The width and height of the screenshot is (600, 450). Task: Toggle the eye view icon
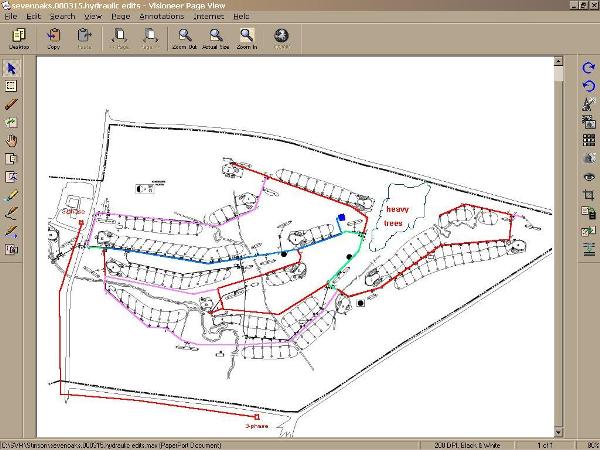pos(588,176)
